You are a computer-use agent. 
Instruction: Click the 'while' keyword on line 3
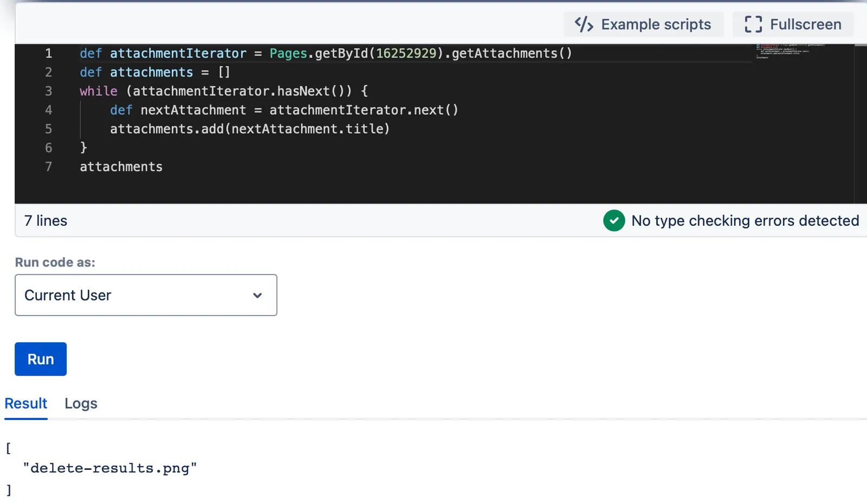(99, 91)
